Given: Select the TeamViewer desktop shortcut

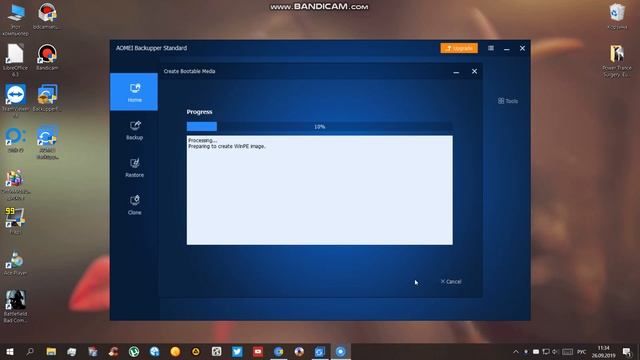Looking at the screenshot, I should (x=16, y=101).
